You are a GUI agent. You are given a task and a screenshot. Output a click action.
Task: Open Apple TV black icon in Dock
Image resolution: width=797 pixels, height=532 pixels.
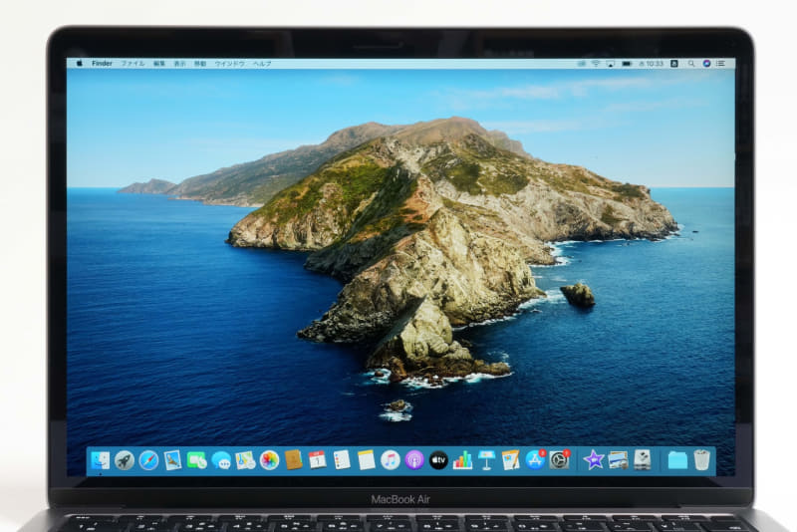point(438,460)
